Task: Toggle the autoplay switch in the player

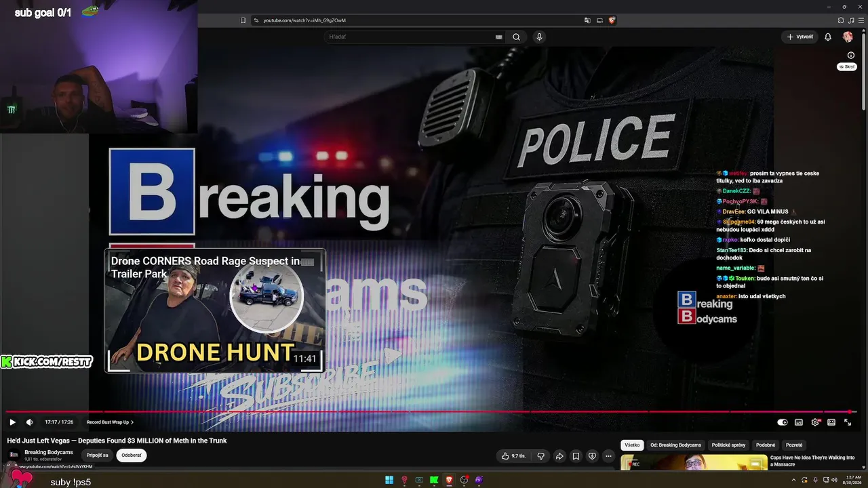Action: click(x=783, y=422)
